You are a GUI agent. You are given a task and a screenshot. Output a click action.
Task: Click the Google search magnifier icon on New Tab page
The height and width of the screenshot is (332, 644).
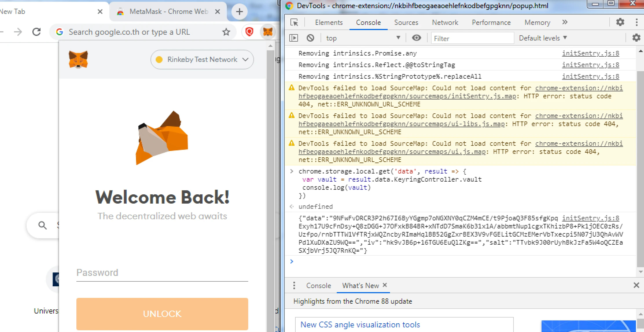pos(43,225)
